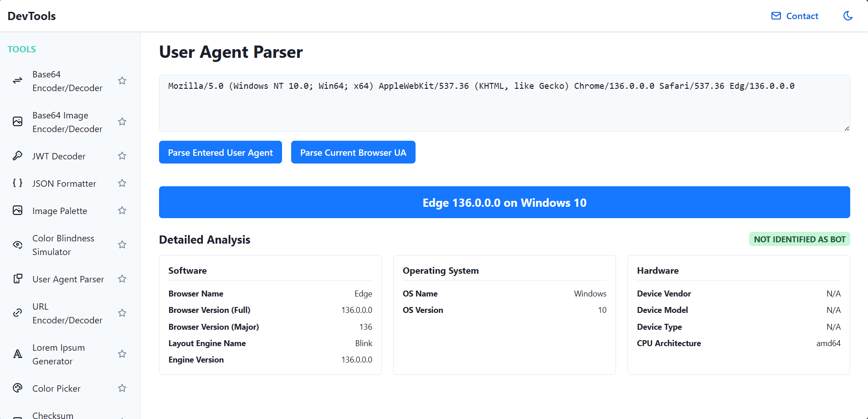Click the Edge 136.0.0.0 on Windows 10 banner
The height and width of the screenshot is (419, 868).
[504, 202]
